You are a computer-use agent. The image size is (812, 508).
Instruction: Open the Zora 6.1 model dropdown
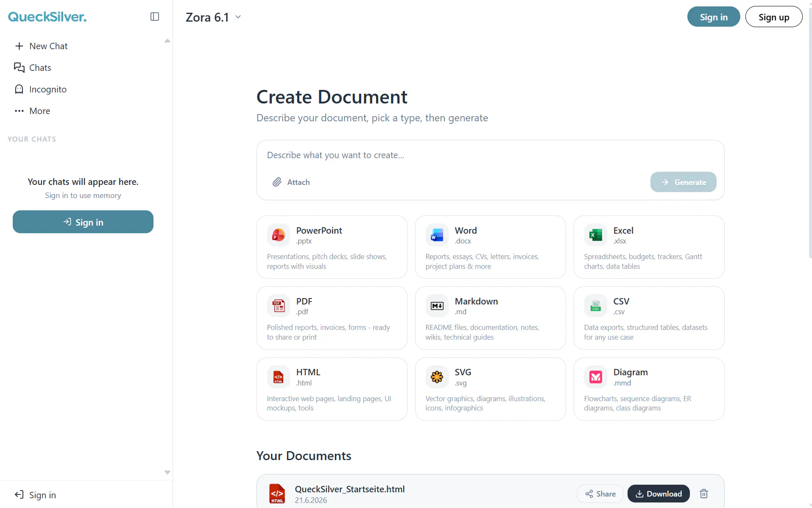coord(214,17)
